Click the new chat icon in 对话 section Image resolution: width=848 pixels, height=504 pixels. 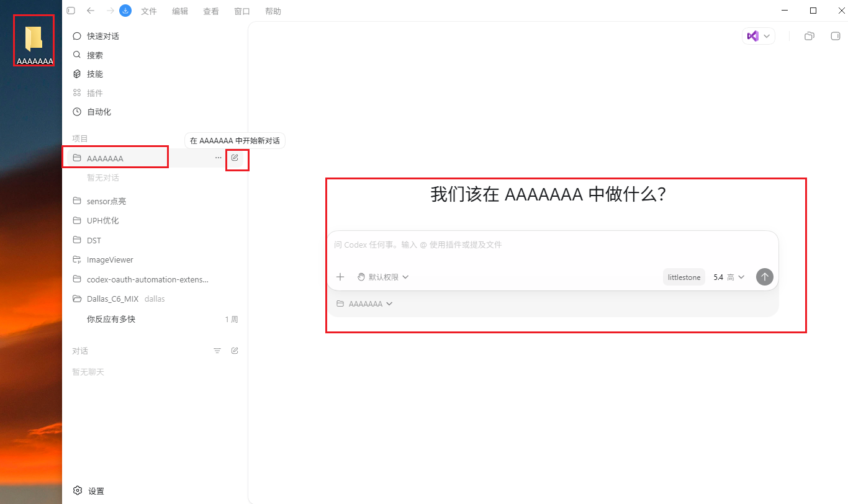pos(235,351)
